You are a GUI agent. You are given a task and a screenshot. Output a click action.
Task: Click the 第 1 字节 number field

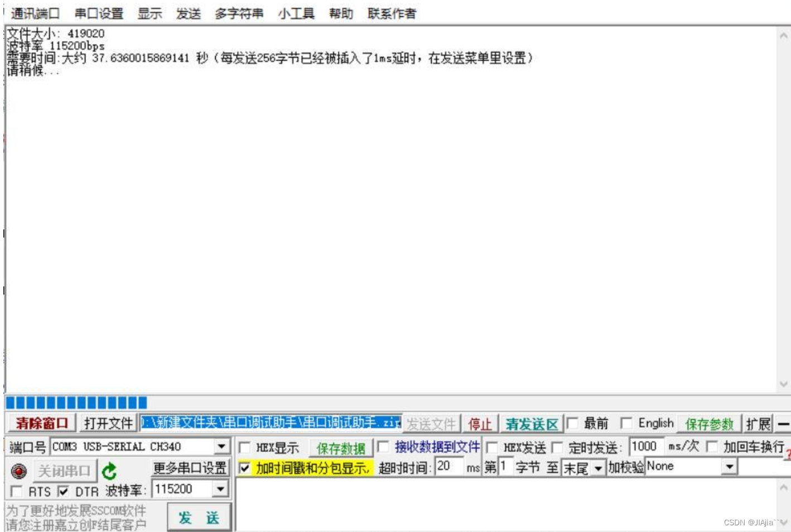pos(505,466)
